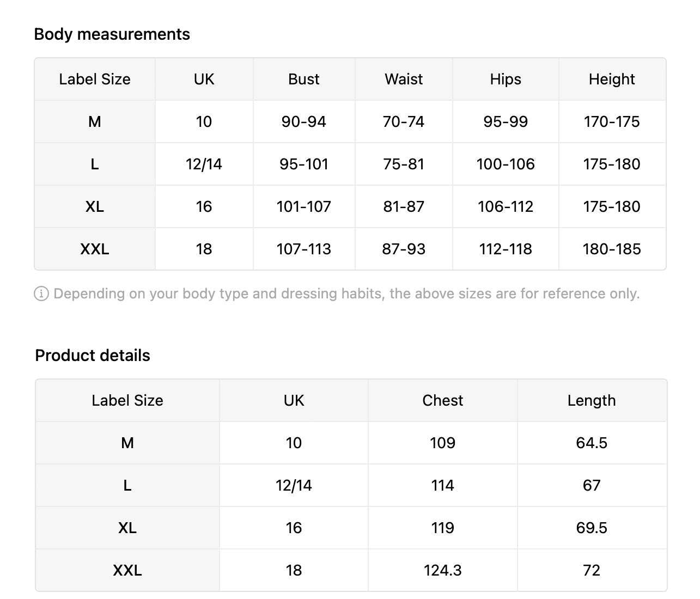Select the M row label in Product details

click(127, 443)
